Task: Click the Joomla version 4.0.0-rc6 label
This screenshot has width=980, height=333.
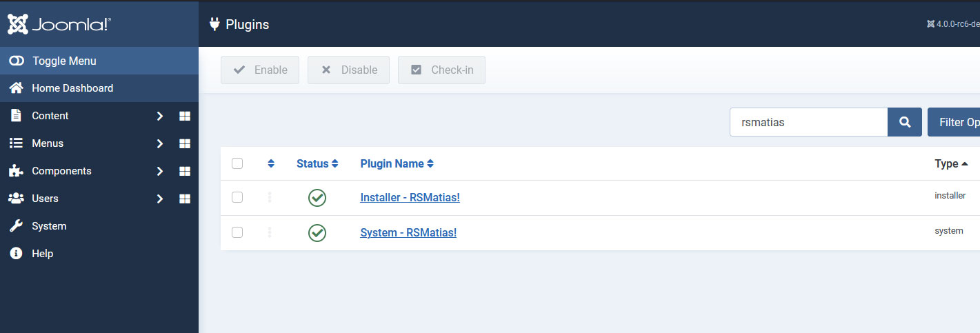Action: pyautogui.click(x=953, y=24)
